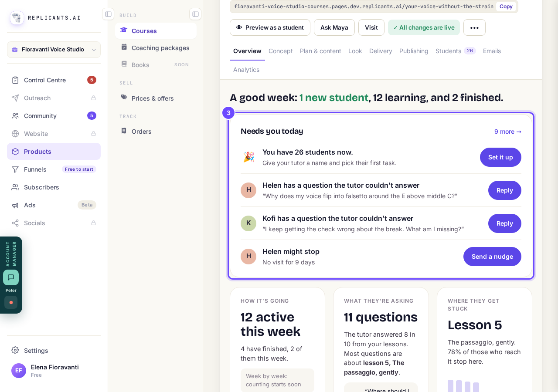Click the Orders receipt icon
The height and width of the screenshot is (392, 558).
click(x=124, y=131)
